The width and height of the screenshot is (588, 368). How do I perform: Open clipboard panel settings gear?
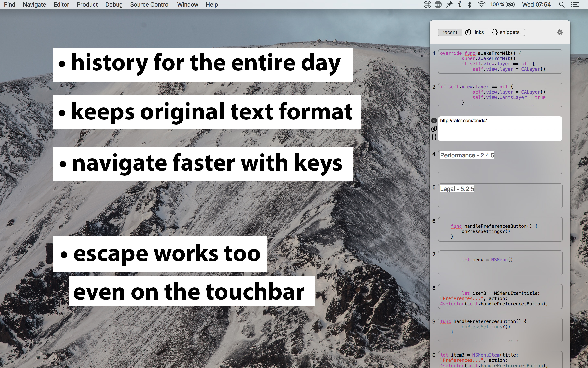(560, 32)
